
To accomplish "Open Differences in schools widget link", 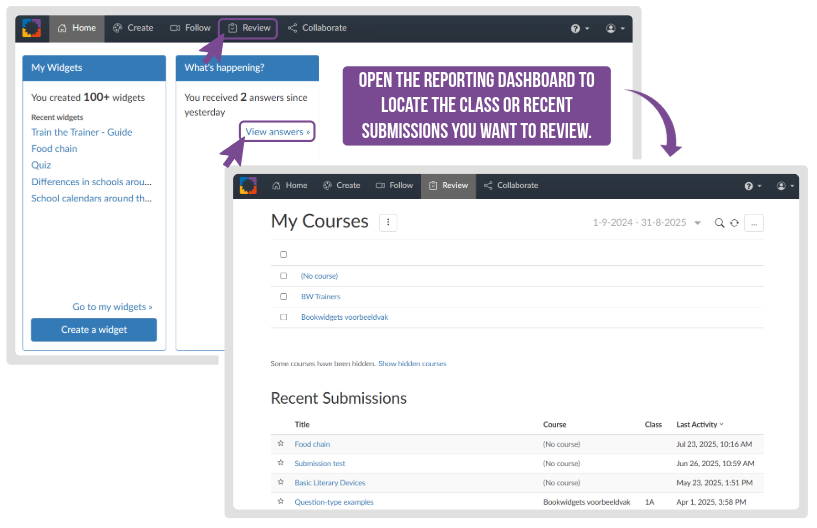I will pyautogui.click(x=91, y=182).
